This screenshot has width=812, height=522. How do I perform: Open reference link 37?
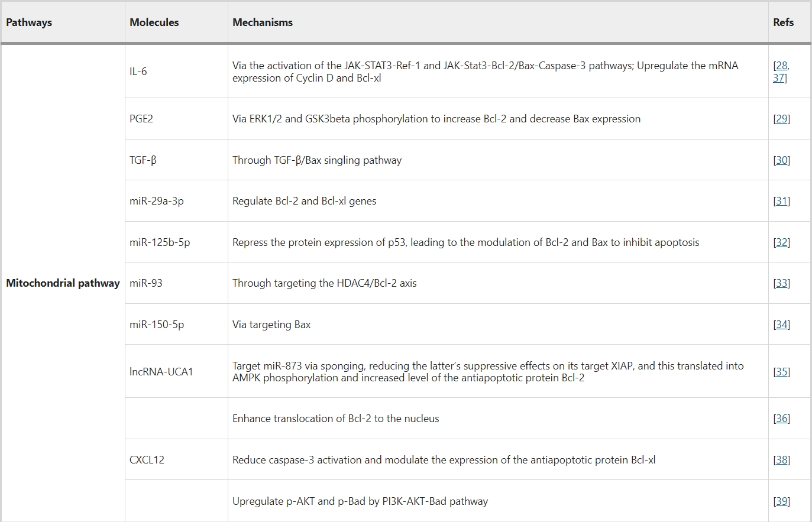[x=779, y=77]
